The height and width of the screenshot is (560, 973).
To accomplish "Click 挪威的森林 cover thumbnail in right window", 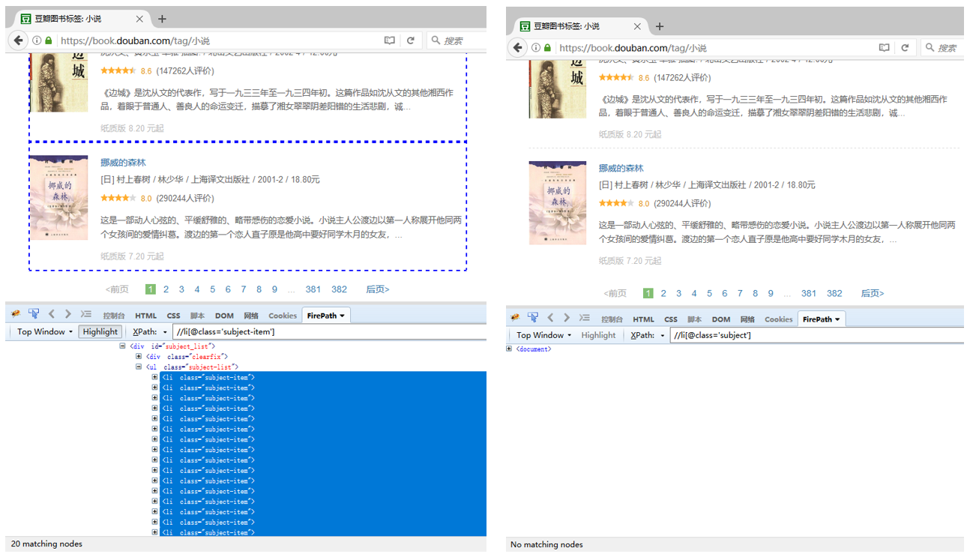I will pos(558,202).
